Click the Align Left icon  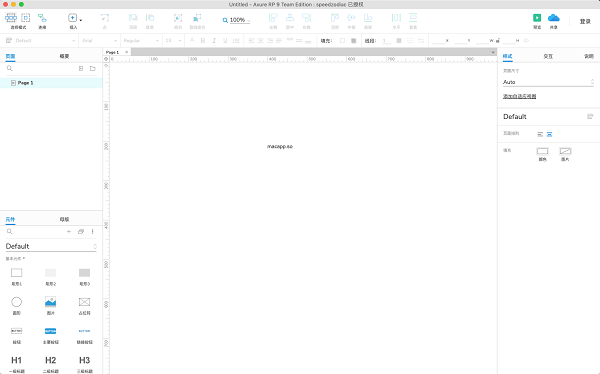click(x=273, y=18)
